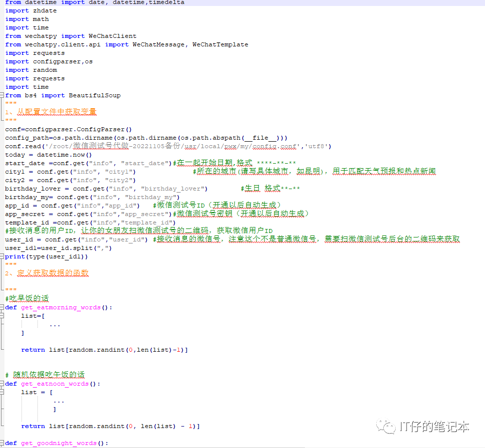485x448 pixels.
Task: Click the 'start_date =conf.get' assignment
Action: 88,163
